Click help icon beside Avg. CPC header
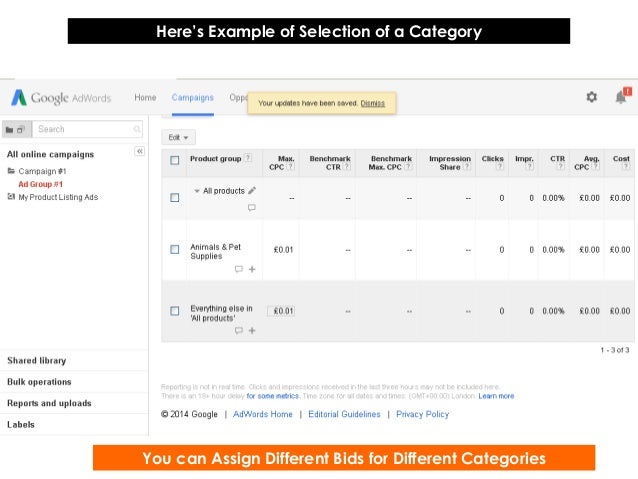This screenshot has width=638, height=479. (596, 167)
